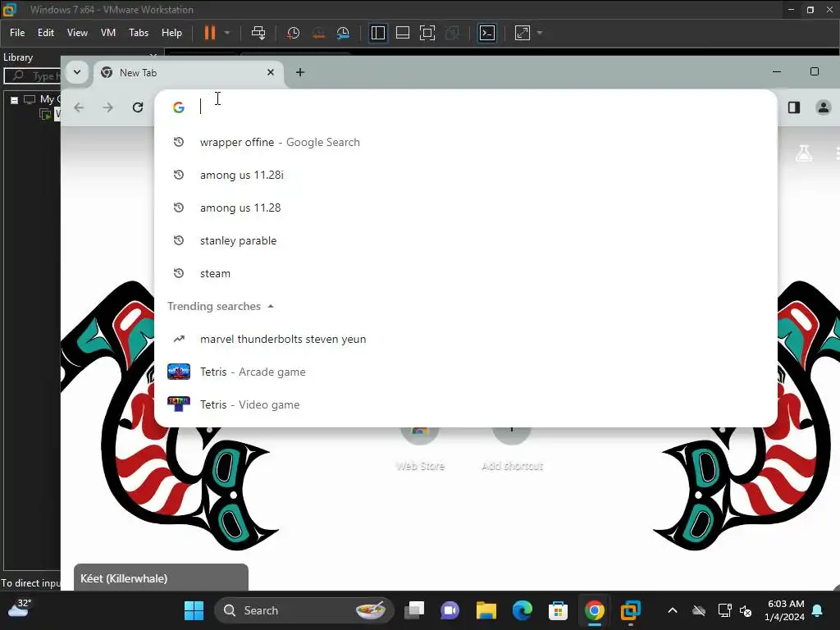Close the New Tab tab
Viewport: 840px width, 630px height.
[271, 72]
